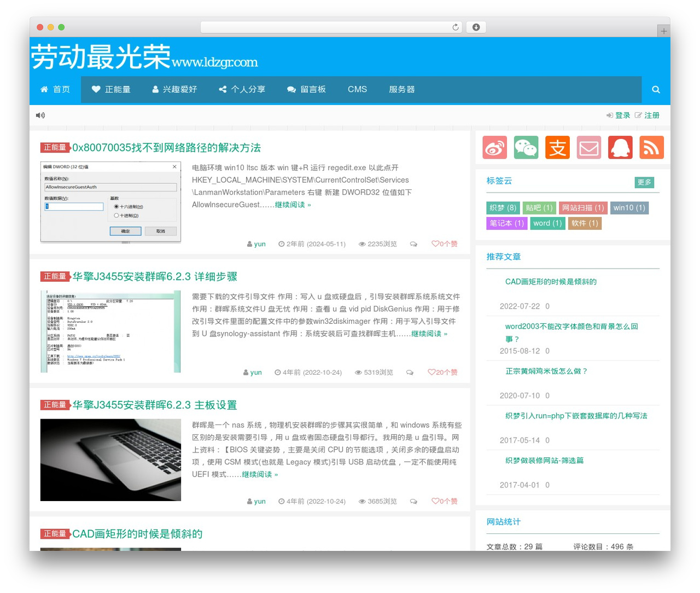This screenshot has width=700, height=593.
Task: Select the 笔记本 (1) tag
Action: click(x=507, y=223)
